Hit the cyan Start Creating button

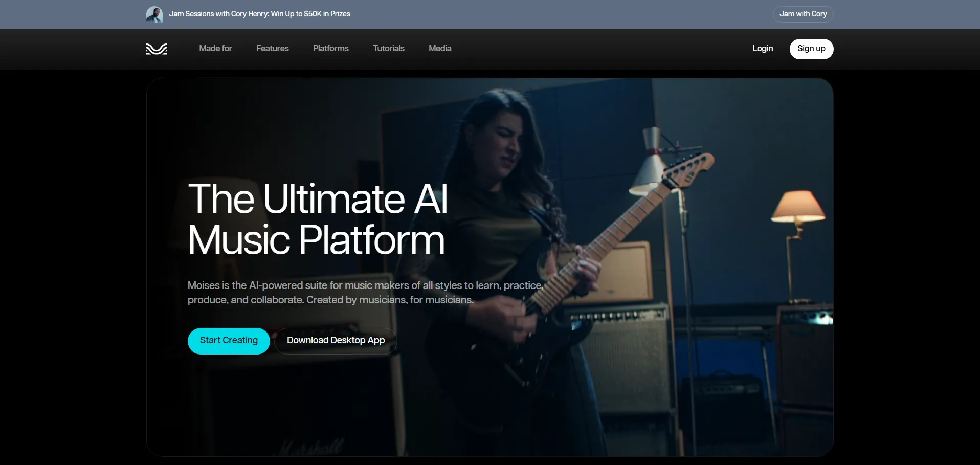[229, 341]
